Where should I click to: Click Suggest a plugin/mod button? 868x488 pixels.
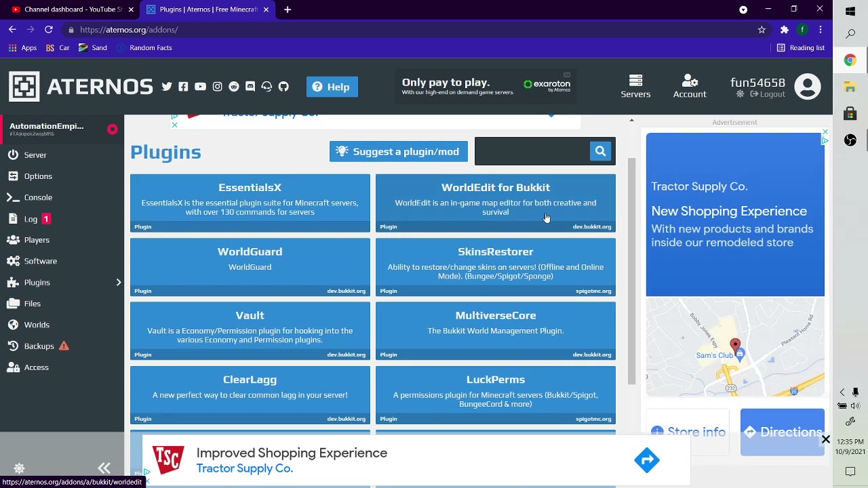398,152
